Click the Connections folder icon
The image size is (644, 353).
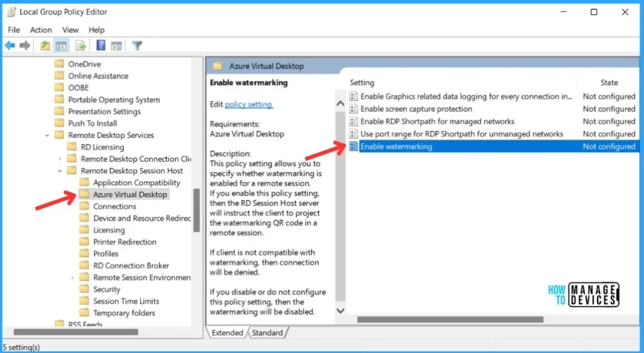[84, 206]
